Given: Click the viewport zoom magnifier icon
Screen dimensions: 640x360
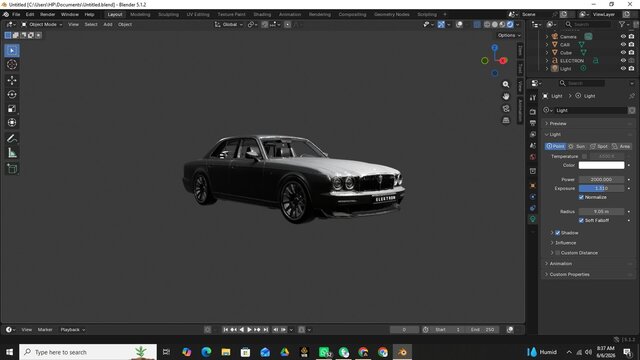Looking at the screenshot, I should click(506, 84).
